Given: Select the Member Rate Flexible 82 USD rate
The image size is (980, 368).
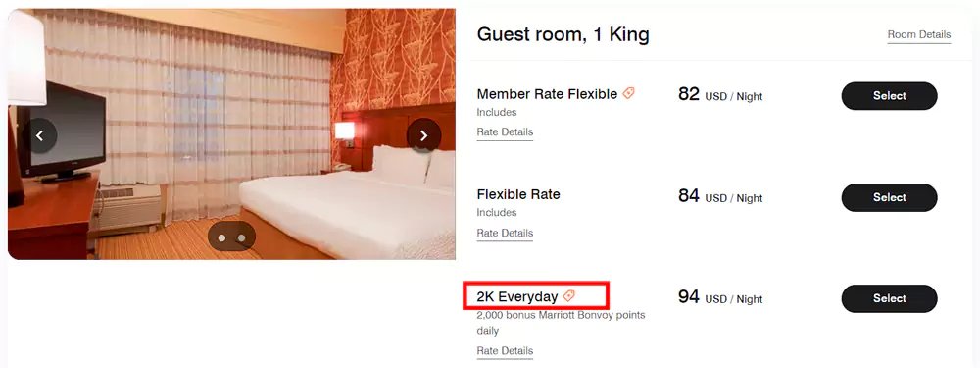Looking at the screenshot, I should tap(890, 96).
